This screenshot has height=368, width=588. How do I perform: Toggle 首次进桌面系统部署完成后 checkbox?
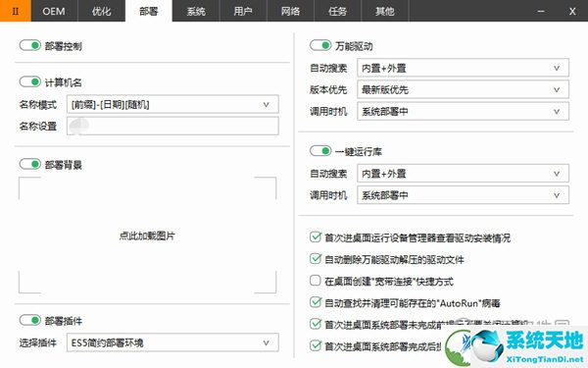coord(316,345)
